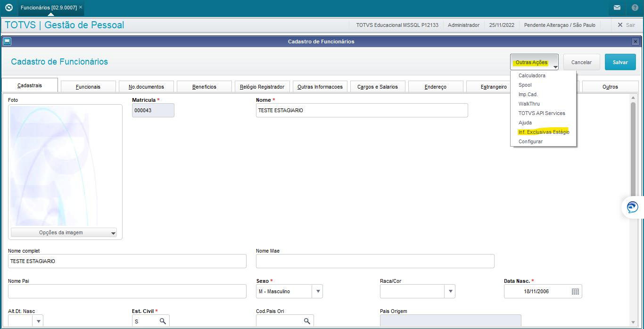Viewport: 644px width, 329px height.
Task: Click TOTVS Educacional MSSQL P12133 label
Action: tap(397, 25)
